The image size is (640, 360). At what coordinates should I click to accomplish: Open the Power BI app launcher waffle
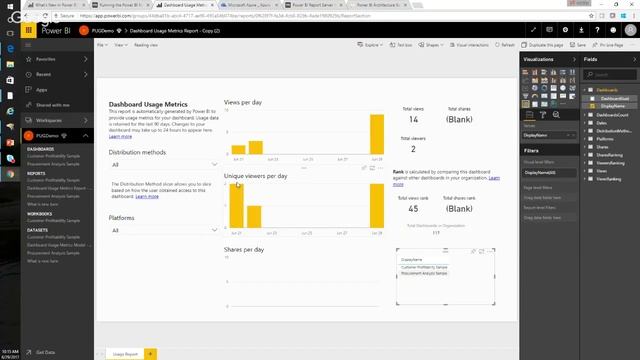[x=29, y=30]
